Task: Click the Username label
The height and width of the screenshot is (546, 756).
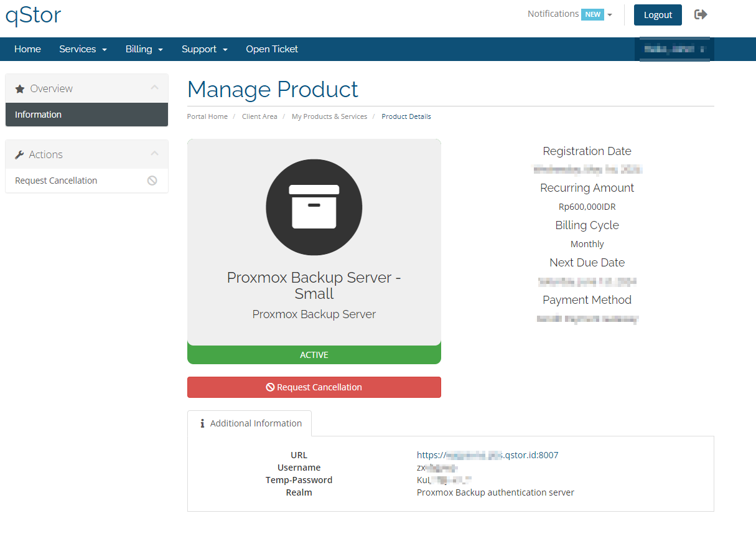Action: (x=299, y=468)
